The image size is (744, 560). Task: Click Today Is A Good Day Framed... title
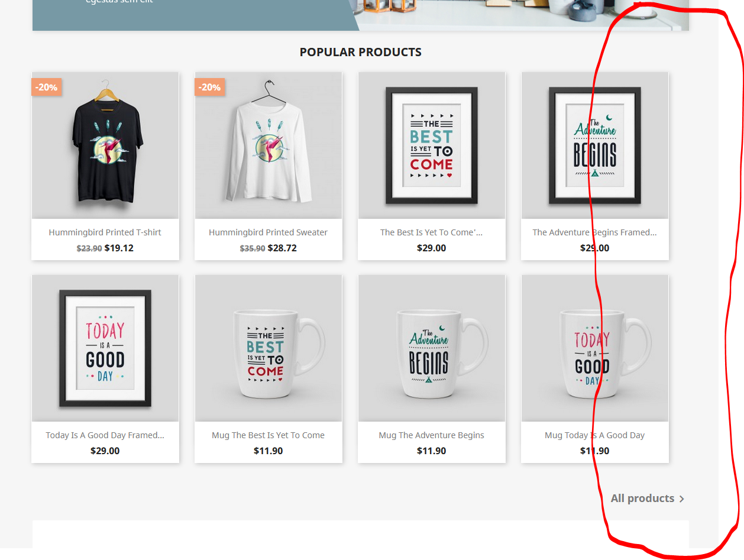(x=105, y=435)
